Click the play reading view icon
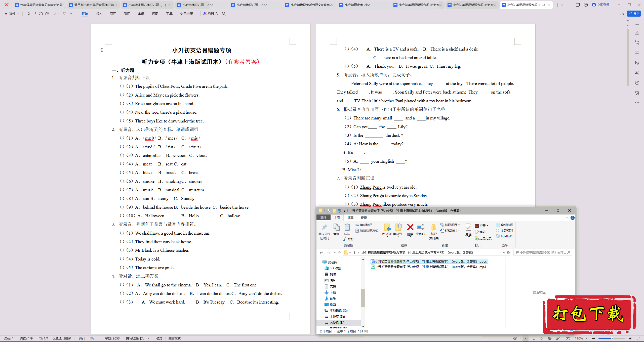The width and height of the screenshot is (644, 342). [x=542, y=338]
